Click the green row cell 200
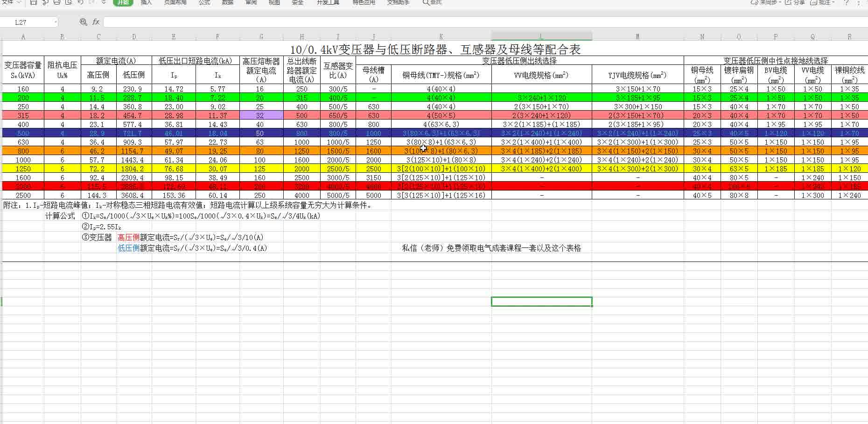This screenshot has height=424, width=868. click(x=23, y=98)
